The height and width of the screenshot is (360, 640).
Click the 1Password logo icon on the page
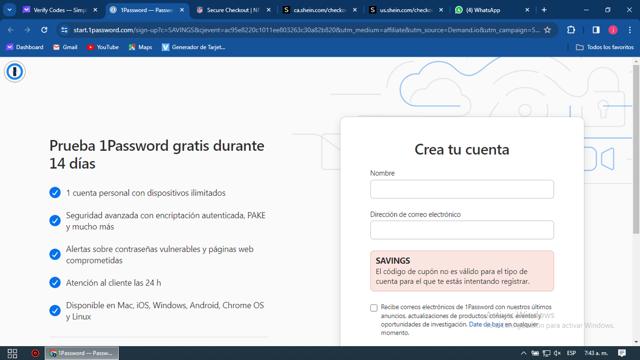tap(15, 71)
